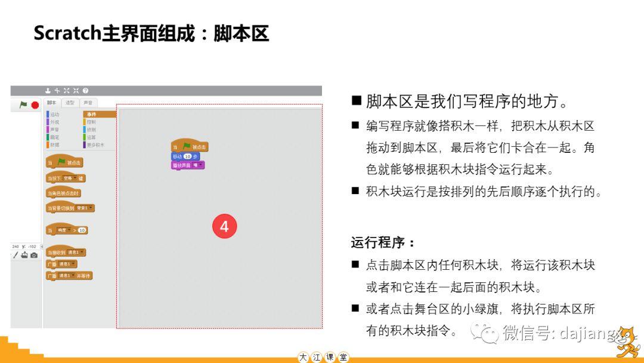Open the 外观 block category
The width and height of the screenshot is (644, 363).
pos(53,122)
